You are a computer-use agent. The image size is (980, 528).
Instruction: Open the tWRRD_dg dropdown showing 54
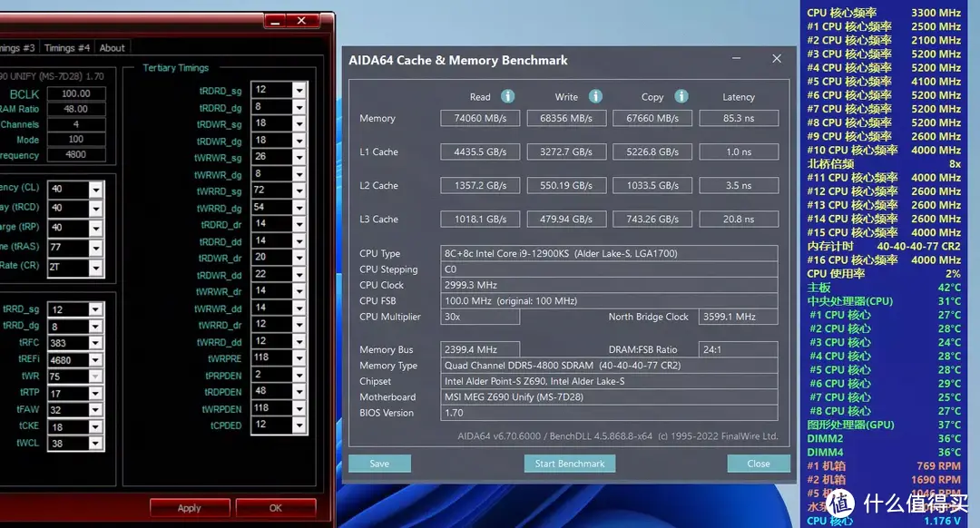(299, 208)
